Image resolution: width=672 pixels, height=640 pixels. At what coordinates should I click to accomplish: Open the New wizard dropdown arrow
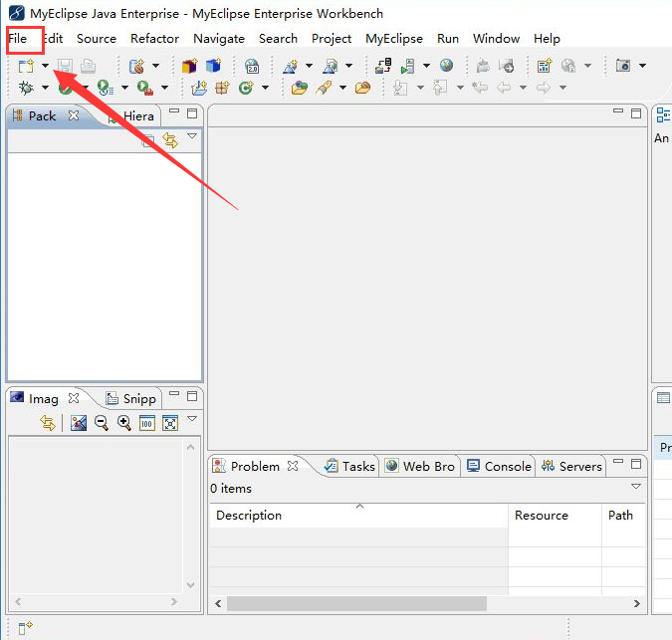click(45, 66)
